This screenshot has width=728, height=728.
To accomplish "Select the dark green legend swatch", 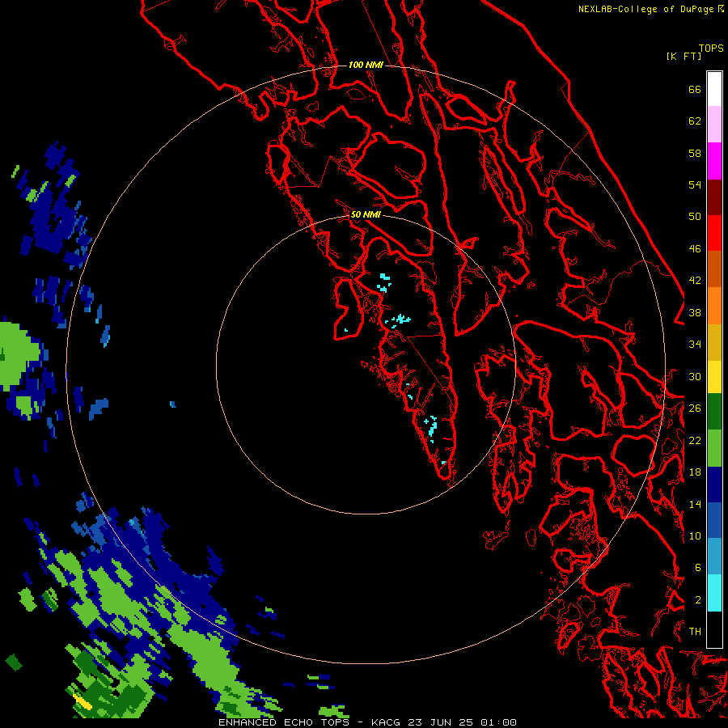I will [714, 412].
